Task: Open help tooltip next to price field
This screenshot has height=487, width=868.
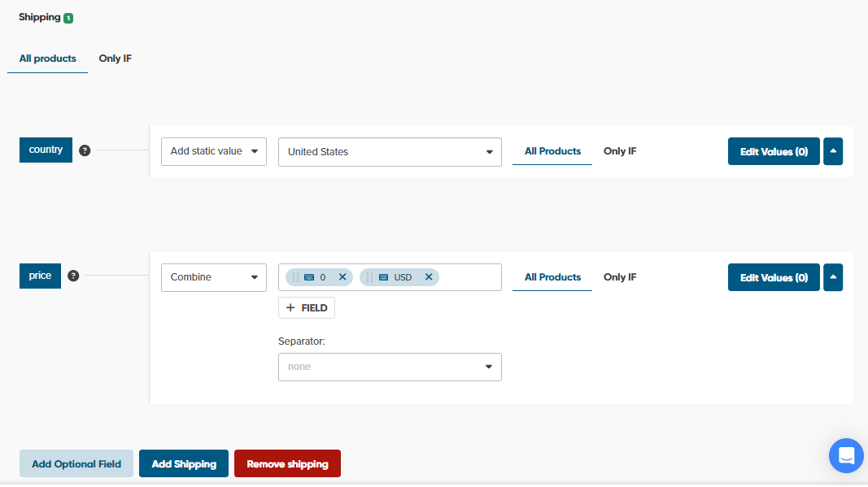Action: (73, 276)
